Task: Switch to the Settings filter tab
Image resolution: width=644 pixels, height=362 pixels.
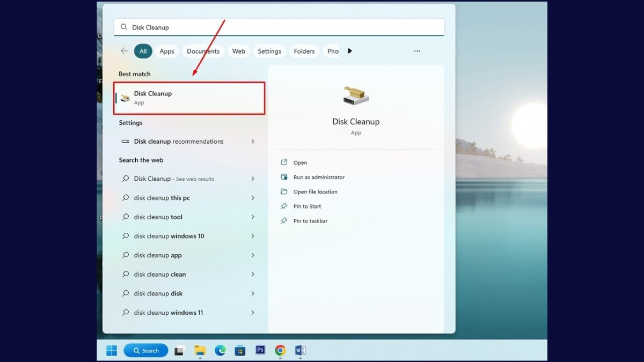Action: coord(269,51)
